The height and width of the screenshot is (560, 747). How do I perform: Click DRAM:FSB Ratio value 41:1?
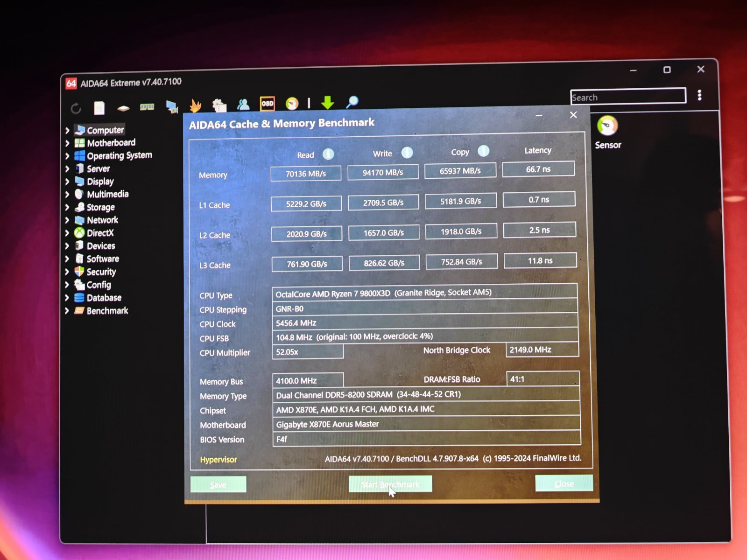point(543,378)
